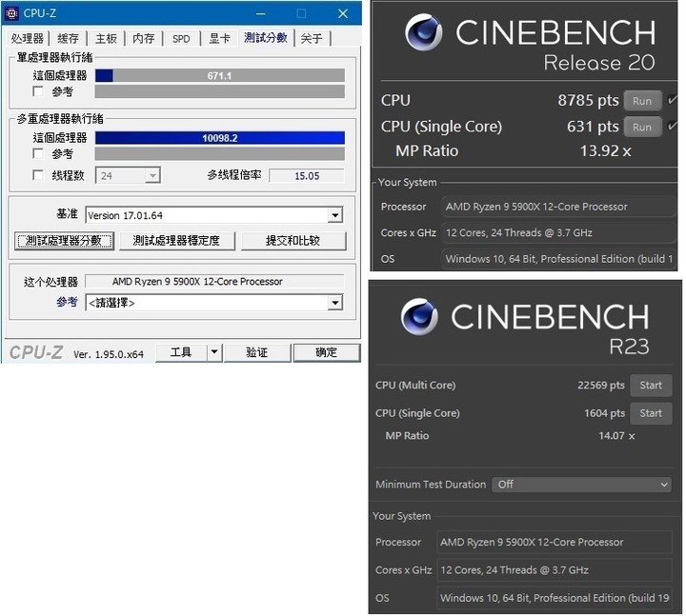686x616 pixels.
Task: Click the R23 Cores x GHz field
Action: (x=555, y=570)
